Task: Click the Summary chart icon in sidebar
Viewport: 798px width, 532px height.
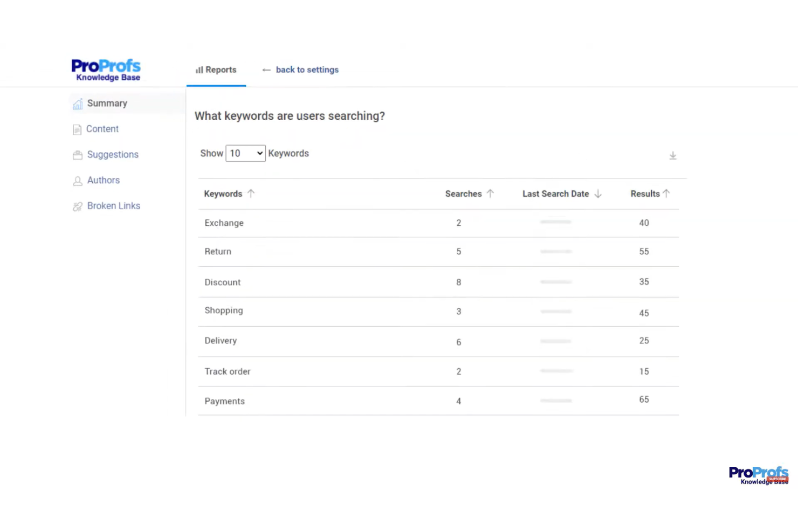Action: click(78, 103)
